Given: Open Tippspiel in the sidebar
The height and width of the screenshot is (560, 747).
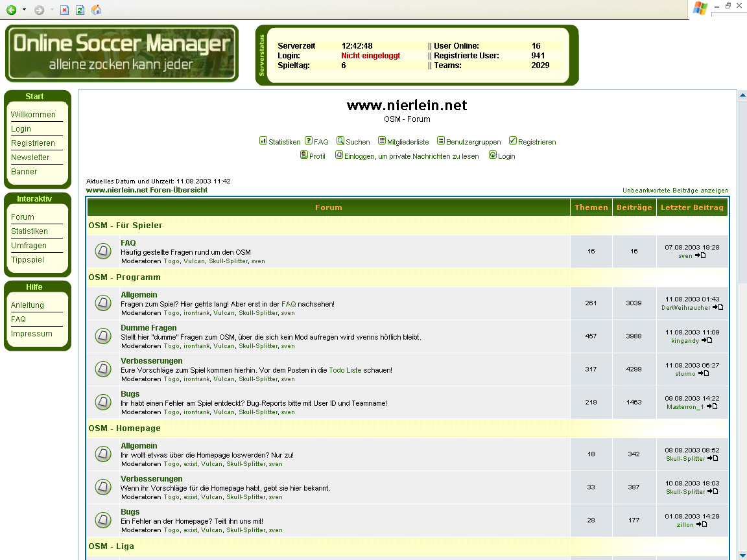Looking at the screenshot, I should [x=28, y=260].
